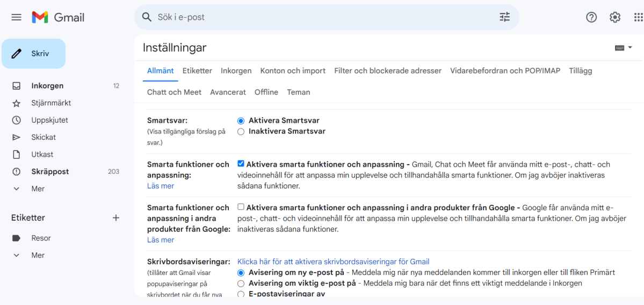Open the Support help icon
This screenshot has width=644, height=305.
coord(591,17)
